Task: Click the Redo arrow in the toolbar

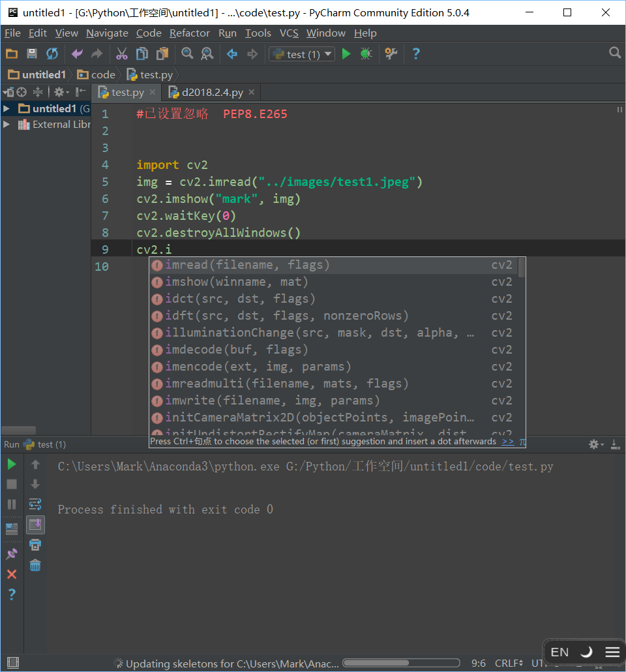Action: pyautogui.click(x=97, y=54)
